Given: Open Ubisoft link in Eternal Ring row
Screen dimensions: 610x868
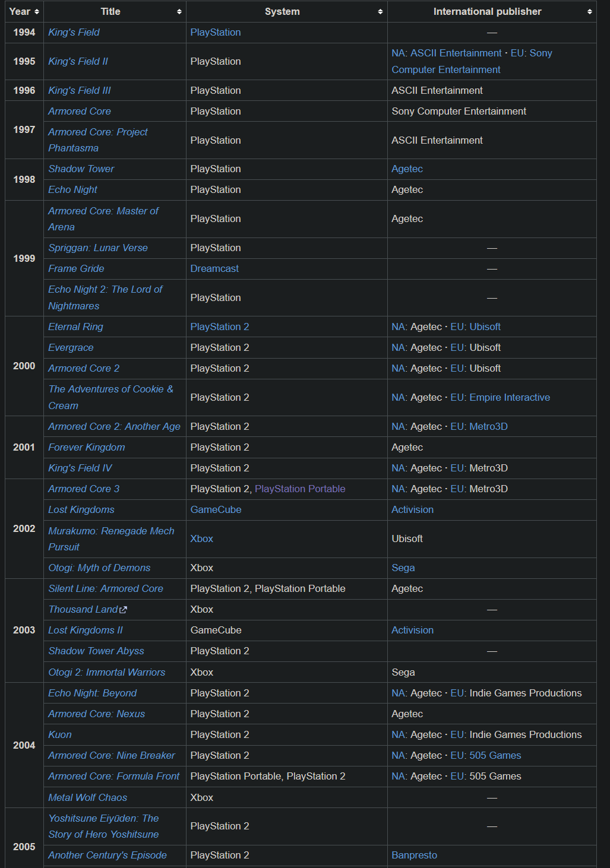Looking at the screenshot, I should click(x=485, y=327).
